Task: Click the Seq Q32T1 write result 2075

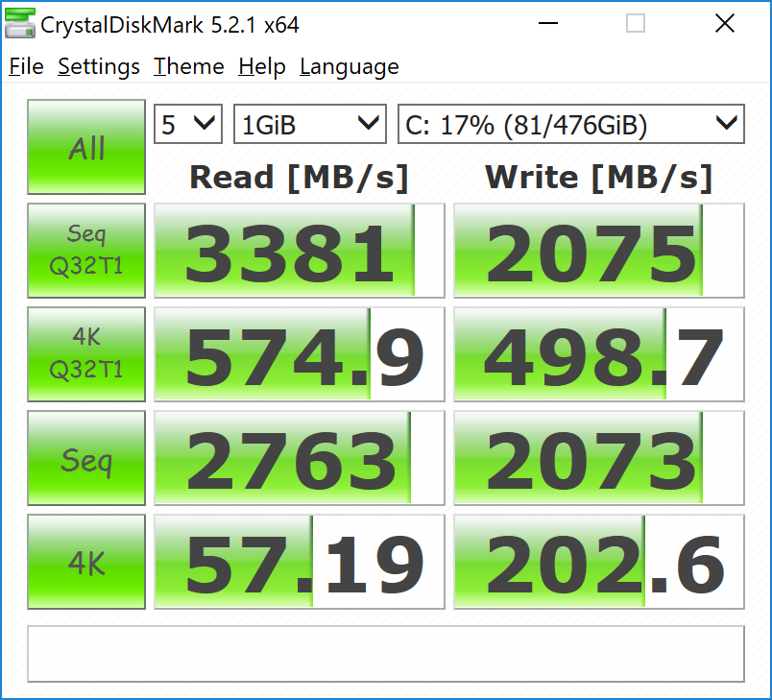Action: (x=599, y=251)
